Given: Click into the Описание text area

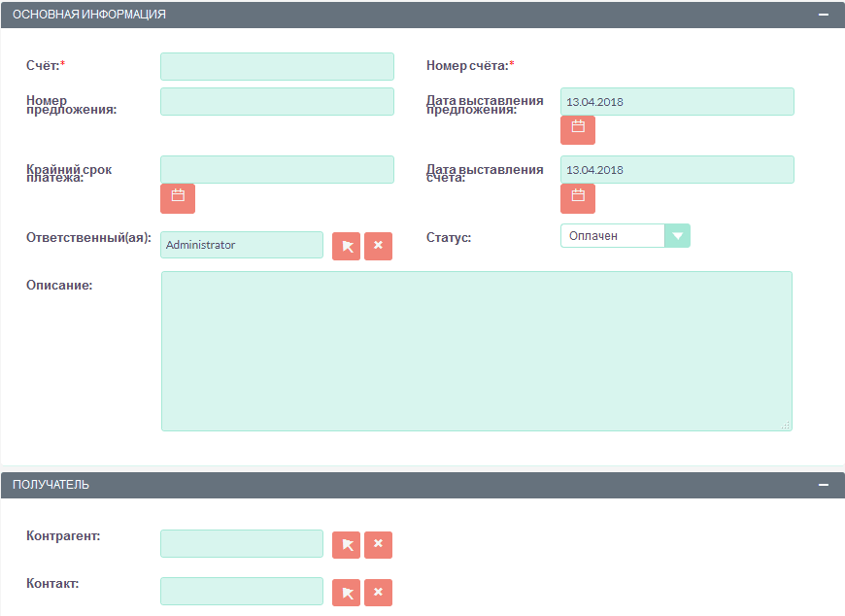Looking at the screenshot, I should pos(476,350).
